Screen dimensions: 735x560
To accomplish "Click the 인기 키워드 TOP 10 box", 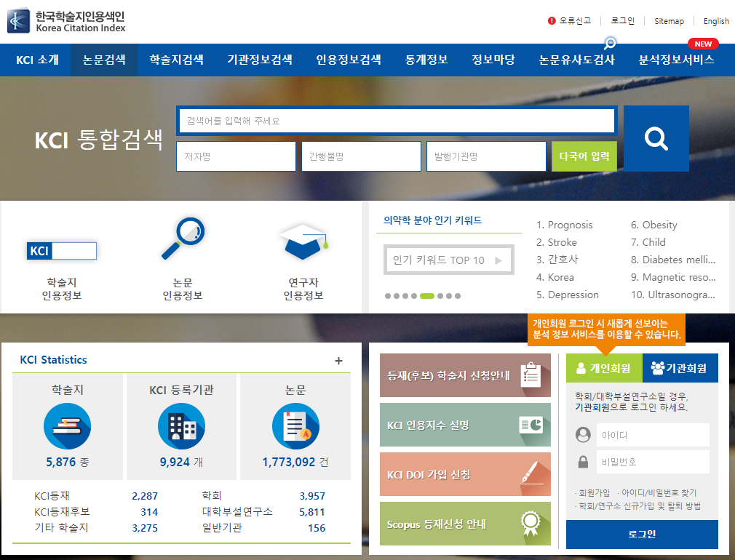I will tap(448, 260).
